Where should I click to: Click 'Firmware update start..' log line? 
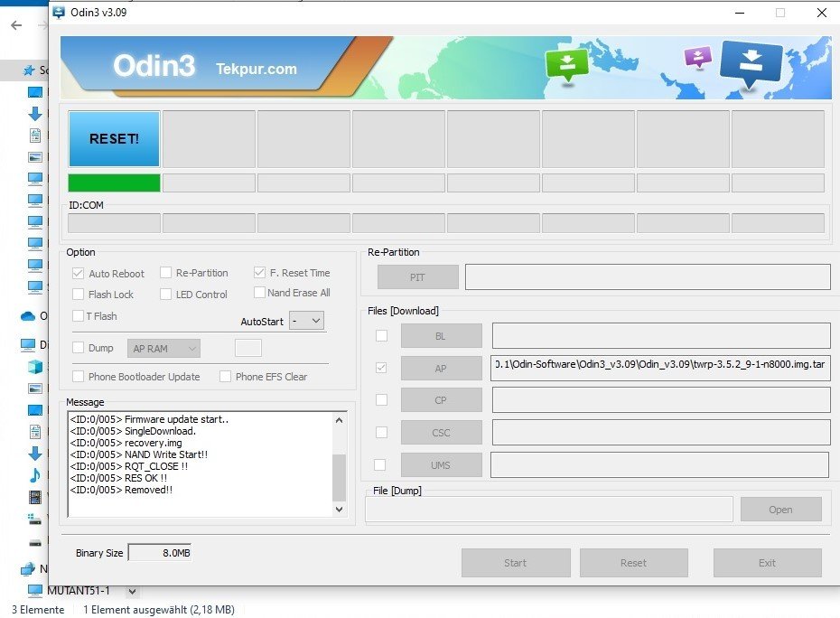click(x=149, y=419)
